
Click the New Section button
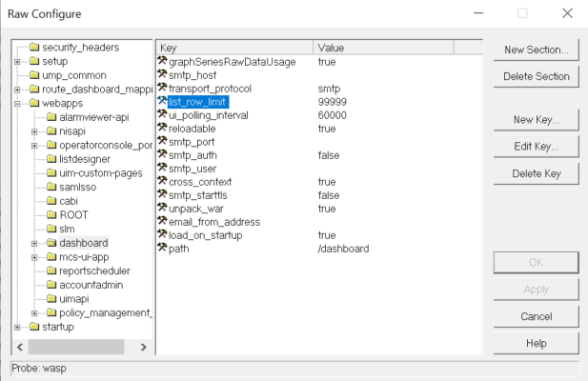536,50
